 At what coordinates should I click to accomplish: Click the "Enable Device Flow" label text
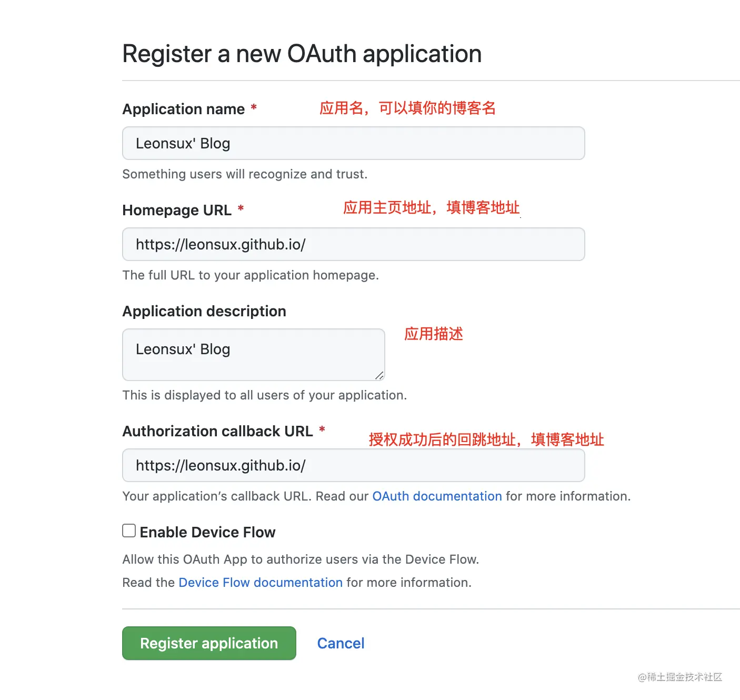[x=207, y=532]
